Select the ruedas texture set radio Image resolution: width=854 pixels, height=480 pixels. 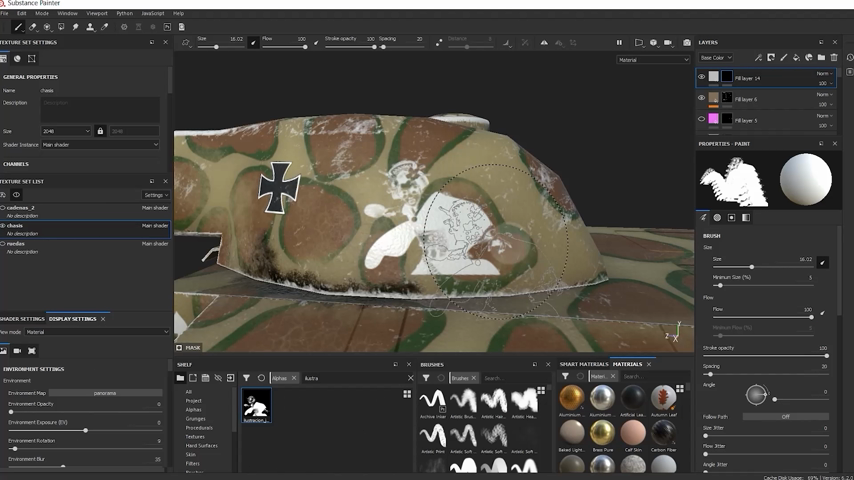(x=3, y=244)
